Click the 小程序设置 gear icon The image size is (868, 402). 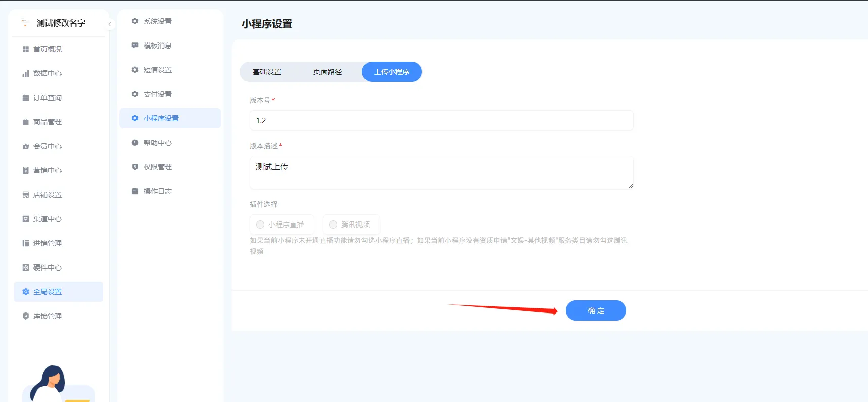pyautogui.click(x=135, y=118)
